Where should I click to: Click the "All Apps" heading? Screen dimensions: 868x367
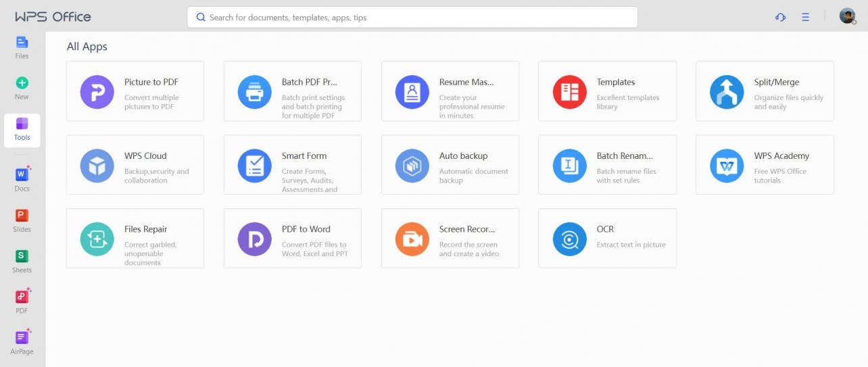pyautogui.click(x=87, y=47)
